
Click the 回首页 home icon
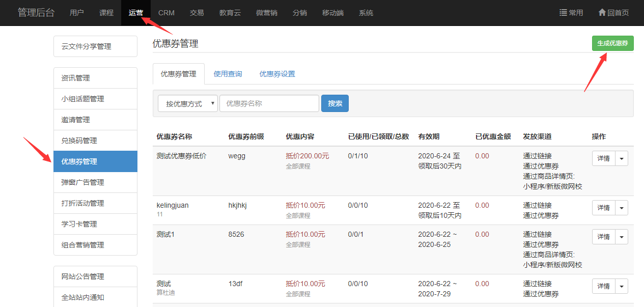[602, 13]
